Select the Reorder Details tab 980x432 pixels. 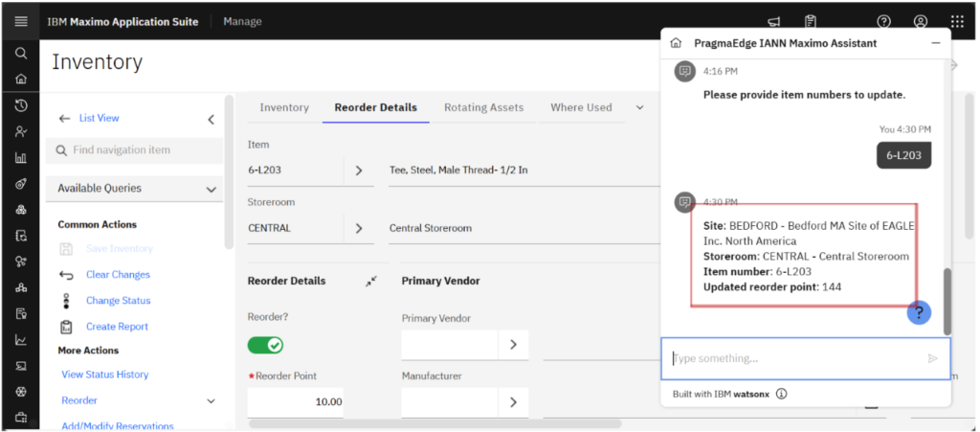pyautogui.click(x=375, y=107)
